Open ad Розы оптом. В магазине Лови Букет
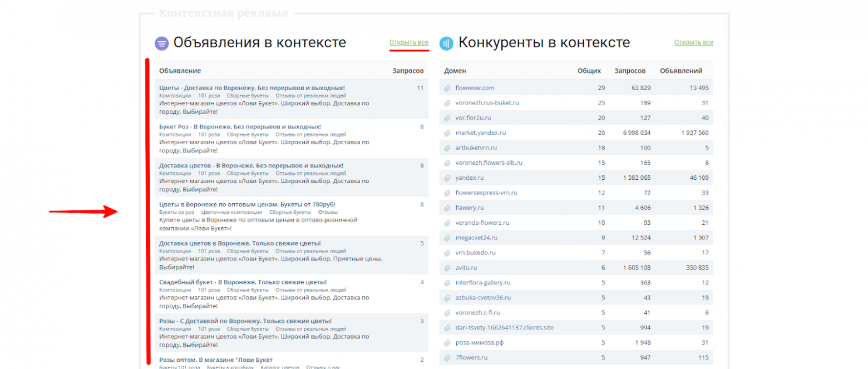The image size is (868, 369). pyautogui.click(x=216, y=360)
